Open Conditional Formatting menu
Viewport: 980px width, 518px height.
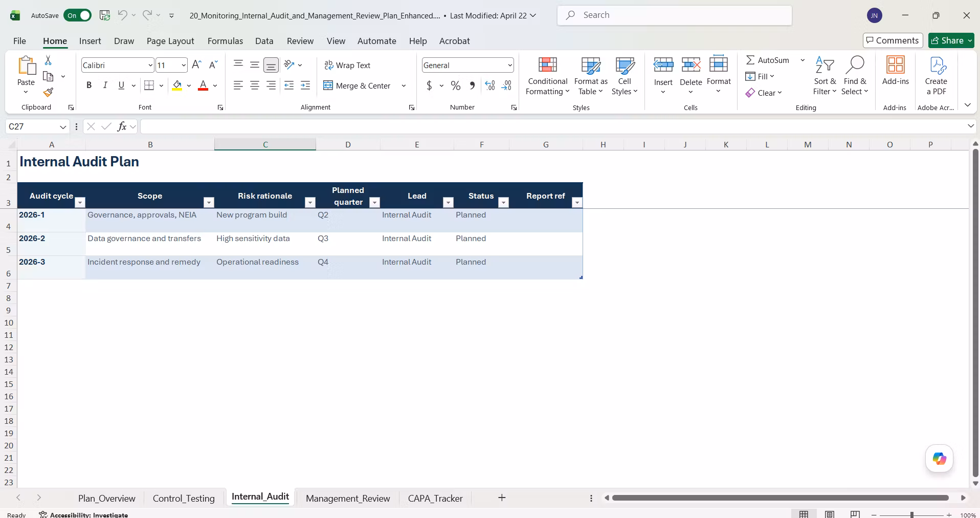point(548,75)
